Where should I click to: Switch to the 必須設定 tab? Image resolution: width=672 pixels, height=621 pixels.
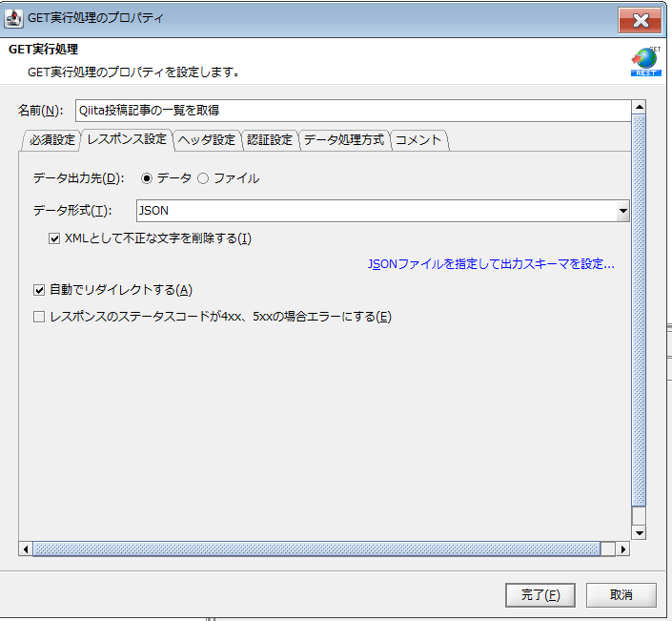(x=51, y=140)
